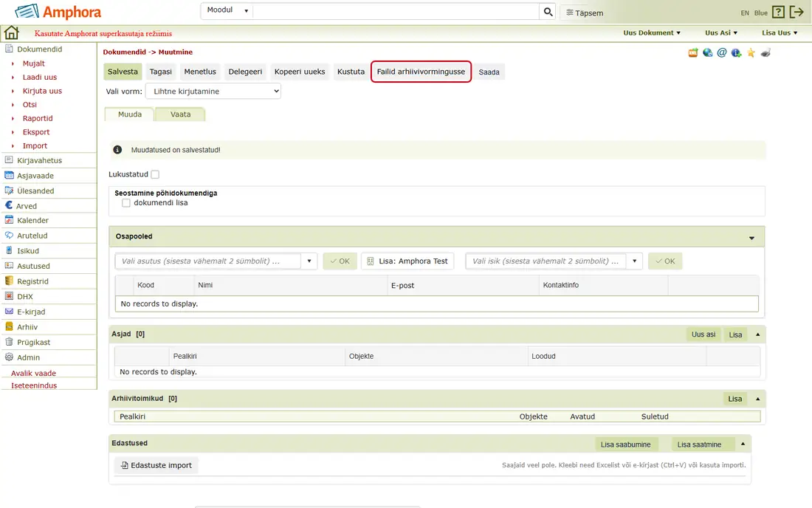Click the Lisa saabumine button
Image resolution: width=812 pixels, height=508 pixels.
[625, 444]
